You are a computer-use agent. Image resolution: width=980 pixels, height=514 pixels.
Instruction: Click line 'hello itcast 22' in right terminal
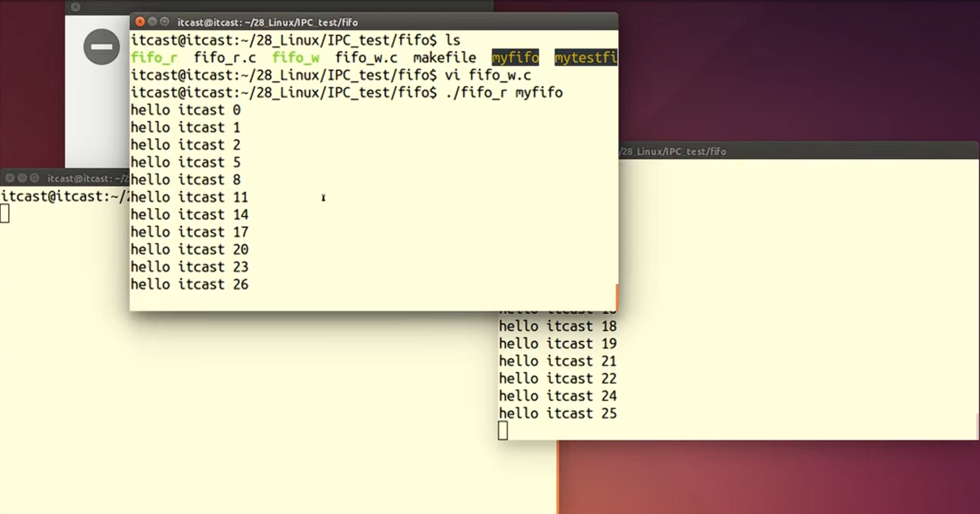pos(558,378)
